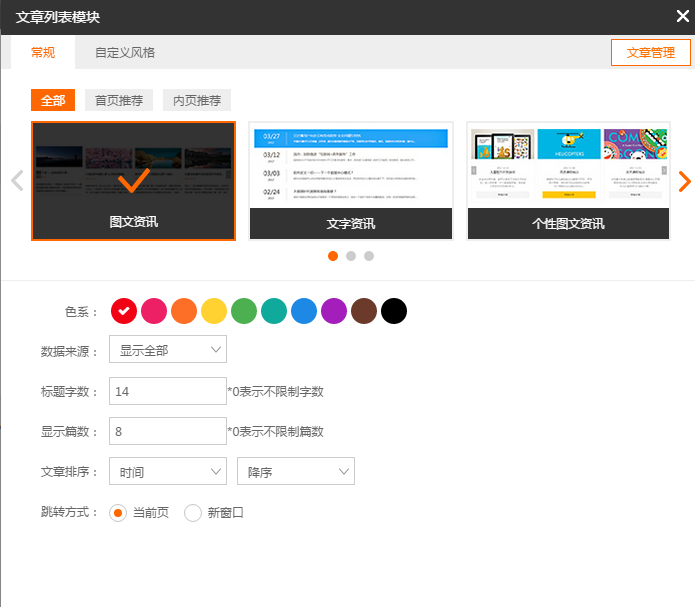Expand the 时间 sorting field dropdown
Screen dimensions: 695x607
pos(167,472)
